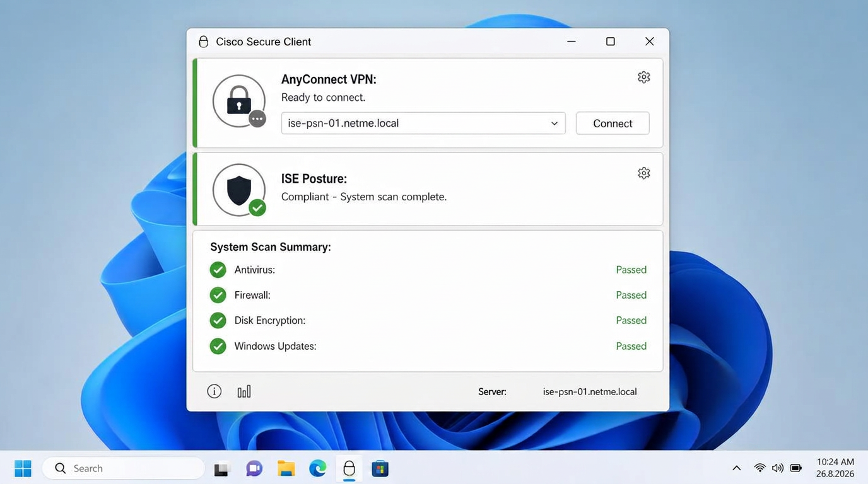Viewport: 868px width, 484px height.
Task: Click the Windows Updates Passed status
Action: tap(631, 346)
